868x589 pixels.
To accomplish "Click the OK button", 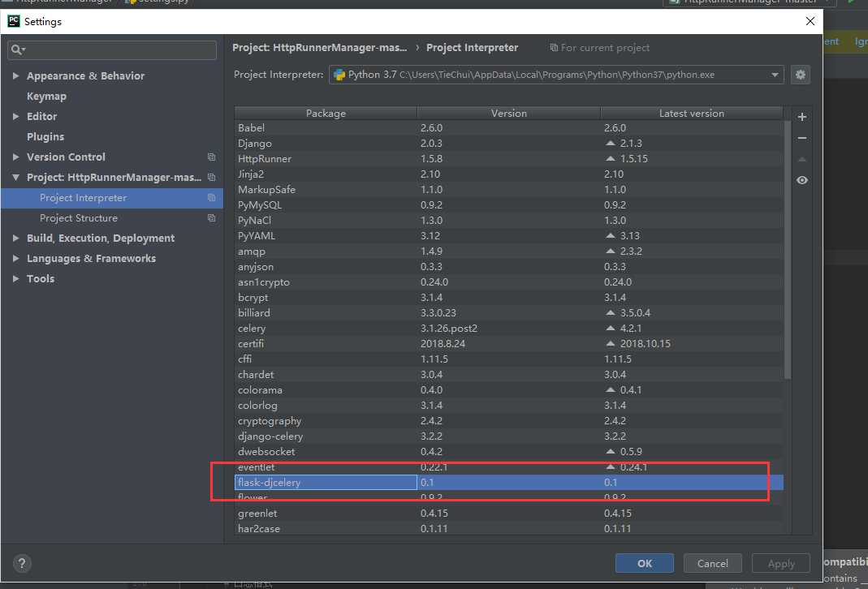I will pos(645,564).
